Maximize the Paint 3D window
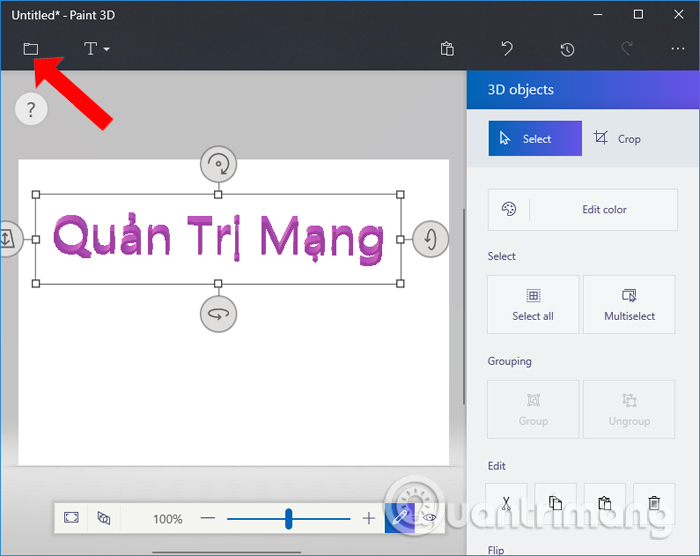The width and height of the screenshot is (700, 556). point(638,15)
